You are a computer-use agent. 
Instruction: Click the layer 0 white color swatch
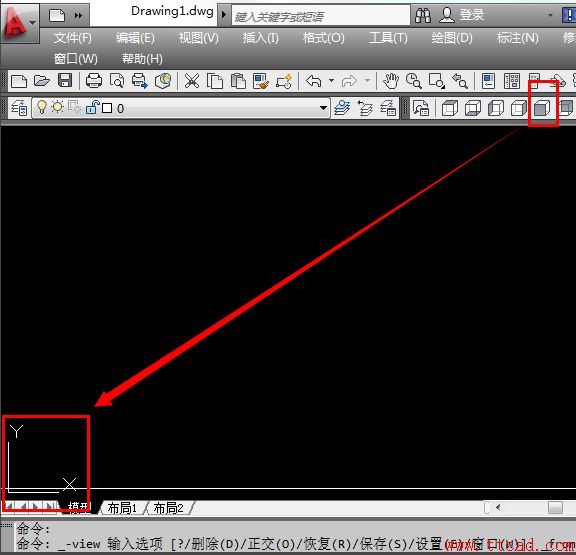coord(107,108)
